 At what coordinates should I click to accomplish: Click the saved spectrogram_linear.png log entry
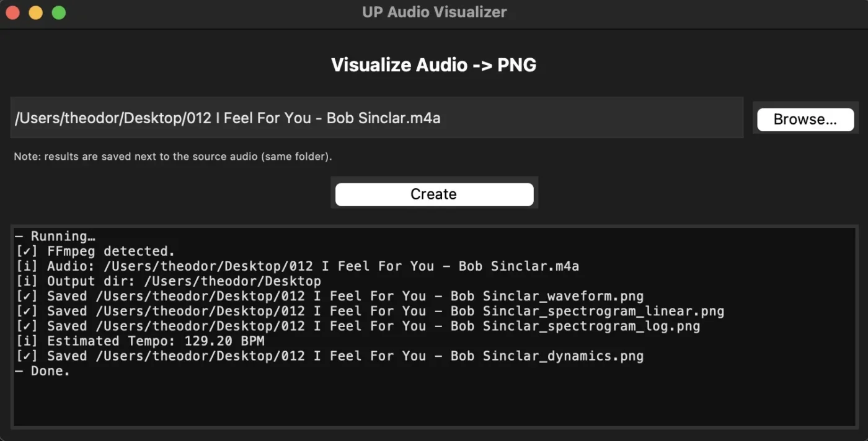pos(370,311)
